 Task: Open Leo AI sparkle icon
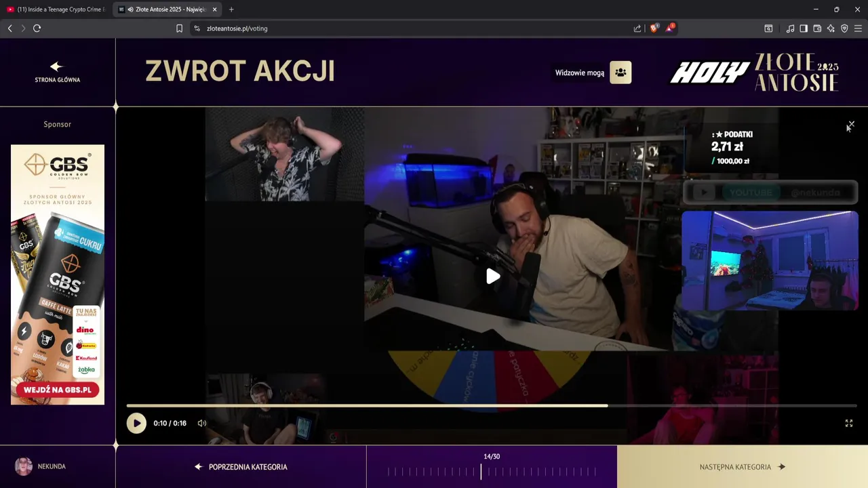coord(831,28)
